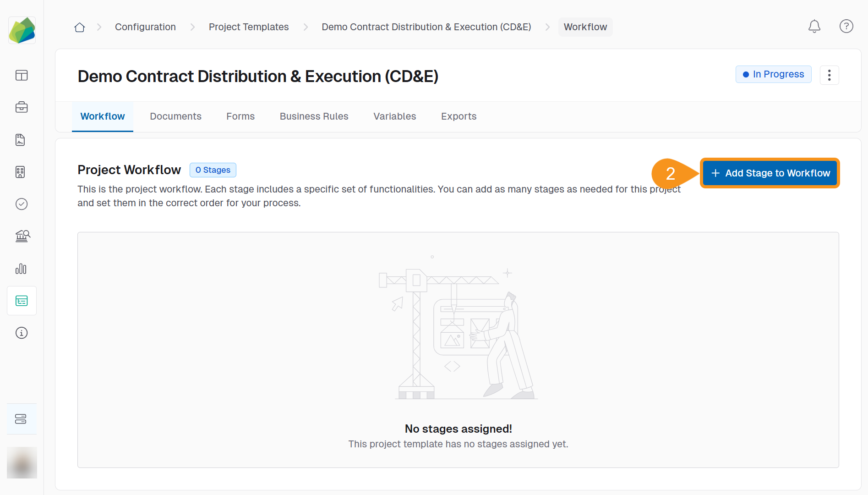868x495 pixels.
Task: Click the user avatar thumbnail
Action: coord(22,462)
